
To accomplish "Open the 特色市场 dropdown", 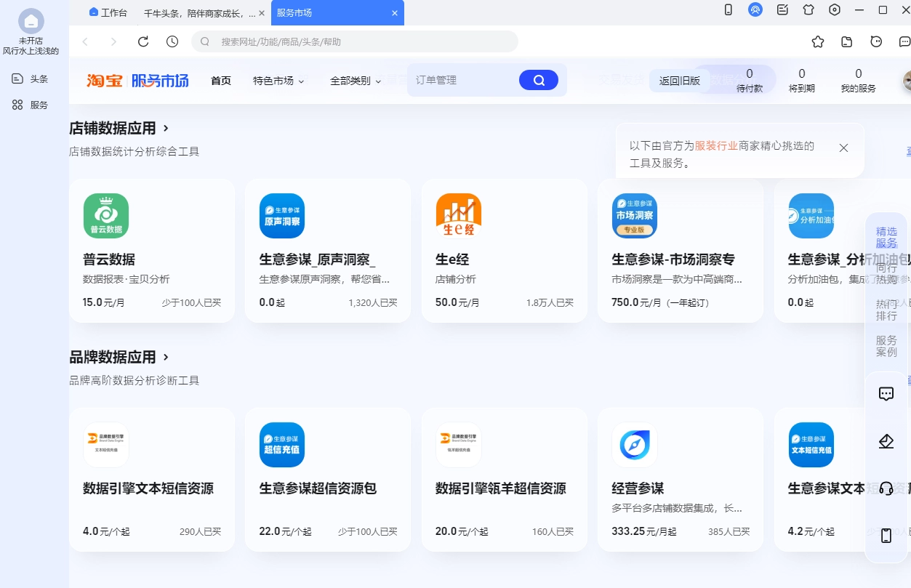I will [x=278, y=81].
